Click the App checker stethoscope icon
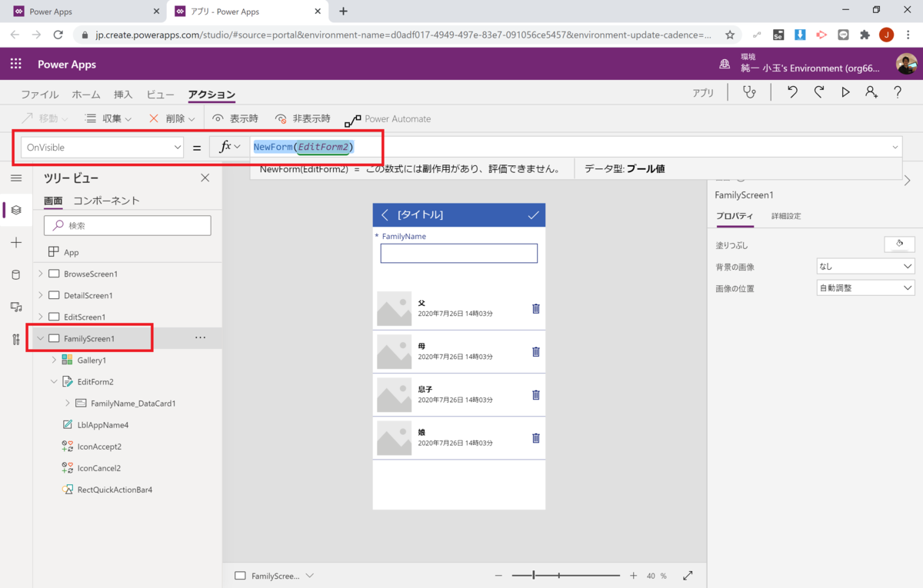 pos(748,92)
